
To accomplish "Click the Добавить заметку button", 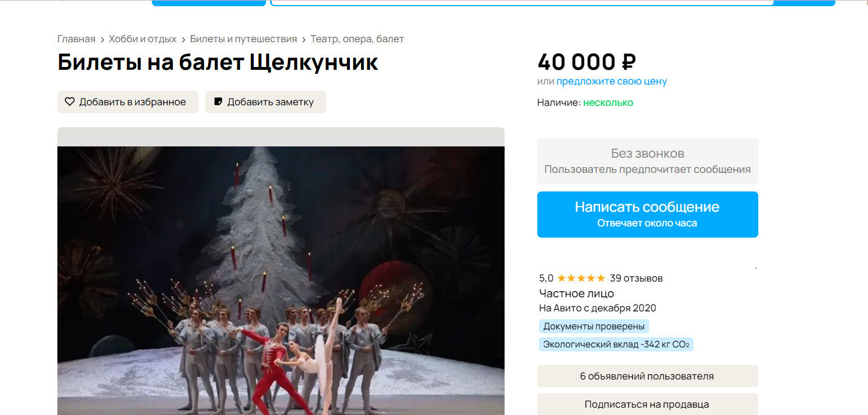I will click(x=266, y=102).
